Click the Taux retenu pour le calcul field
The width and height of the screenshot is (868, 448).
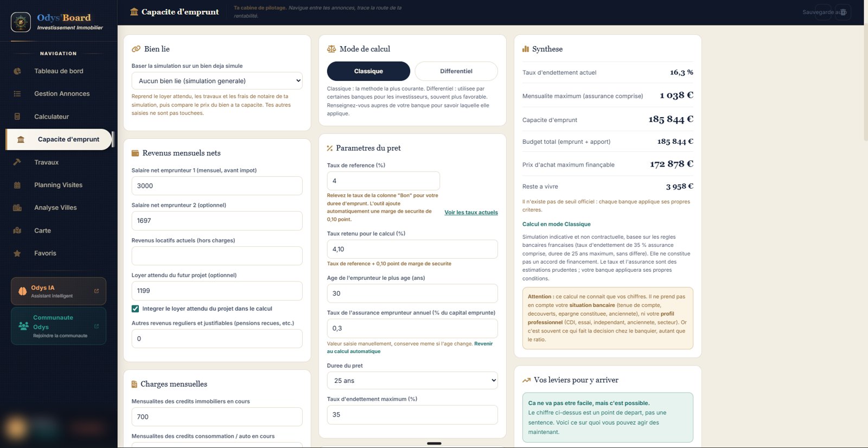(412, 249)
